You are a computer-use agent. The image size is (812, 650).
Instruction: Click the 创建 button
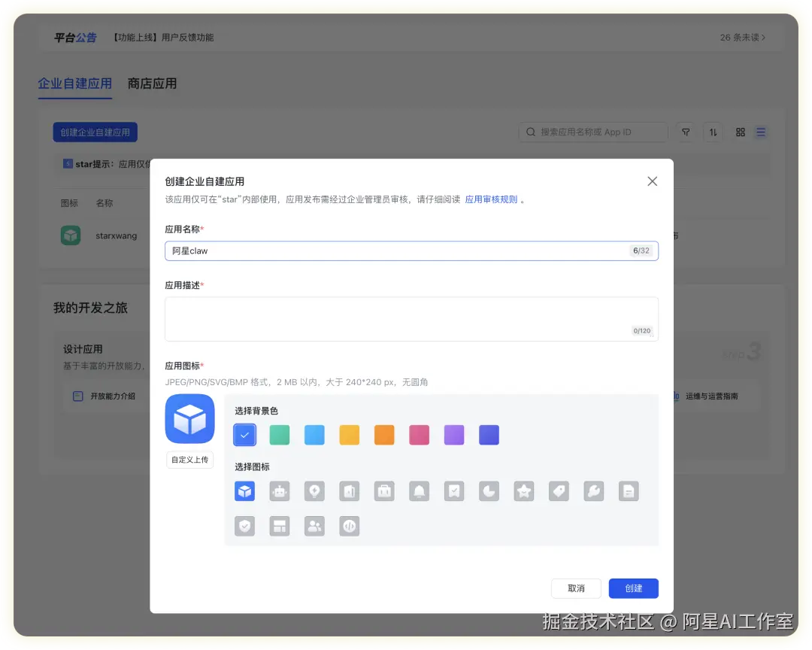coord(633,588)
